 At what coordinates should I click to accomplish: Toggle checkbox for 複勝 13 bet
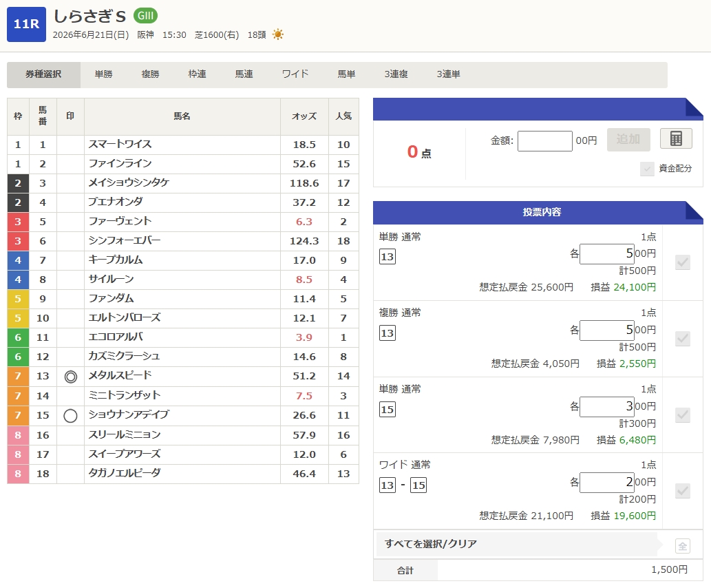pos(682,339)
